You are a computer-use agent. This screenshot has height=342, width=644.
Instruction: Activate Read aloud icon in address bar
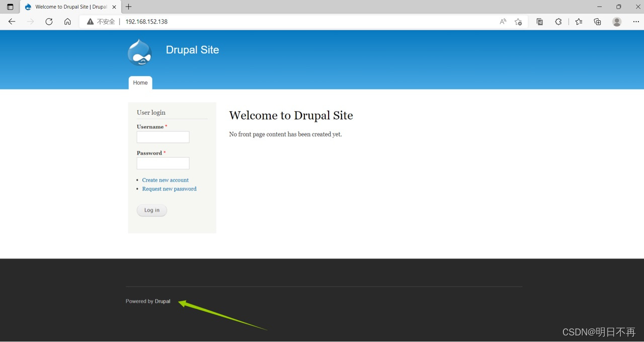tap(503, 22)
